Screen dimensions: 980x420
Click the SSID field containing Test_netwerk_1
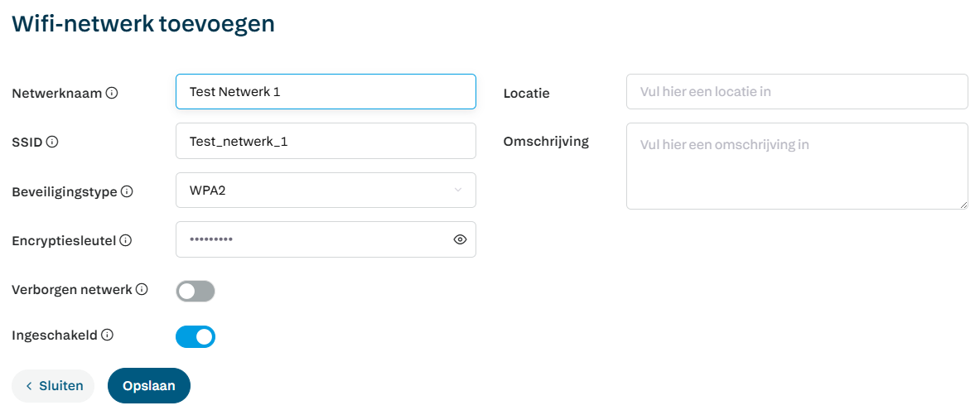point(326,141)
